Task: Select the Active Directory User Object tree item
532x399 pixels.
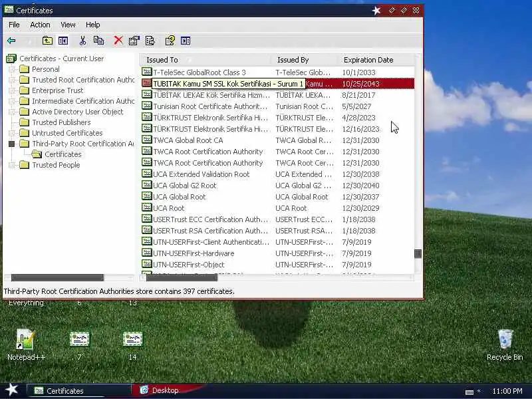Action: tap(77, 112)
